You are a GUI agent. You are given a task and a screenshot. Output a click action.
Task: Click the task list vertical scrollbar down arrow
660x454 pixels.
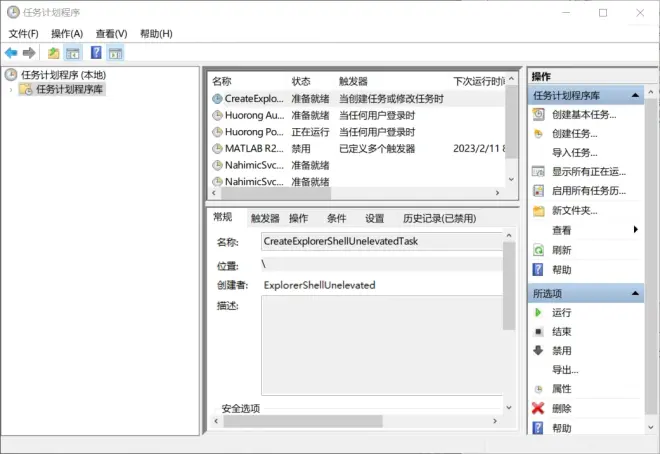click(x=511, y=179)
